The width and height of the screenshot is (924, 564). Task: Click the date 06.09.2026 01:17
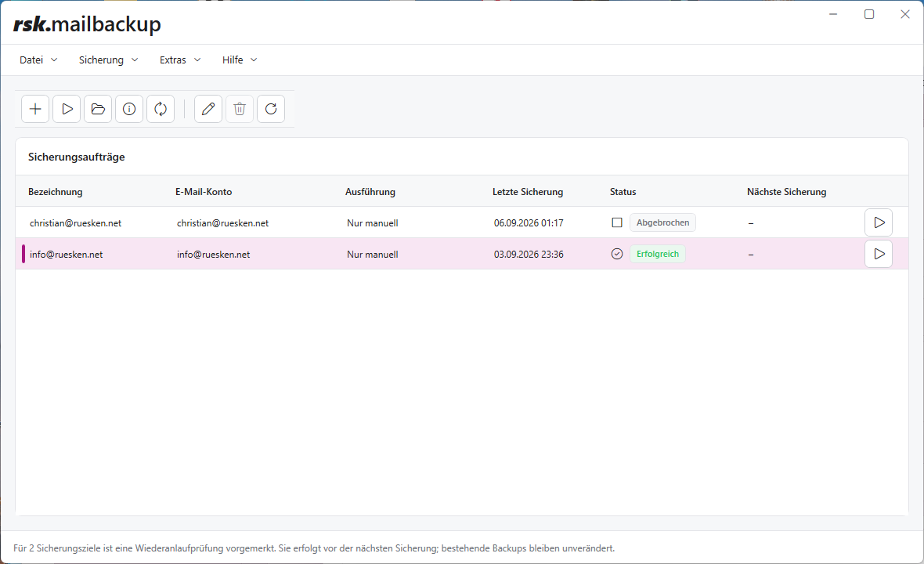(529, 223)
